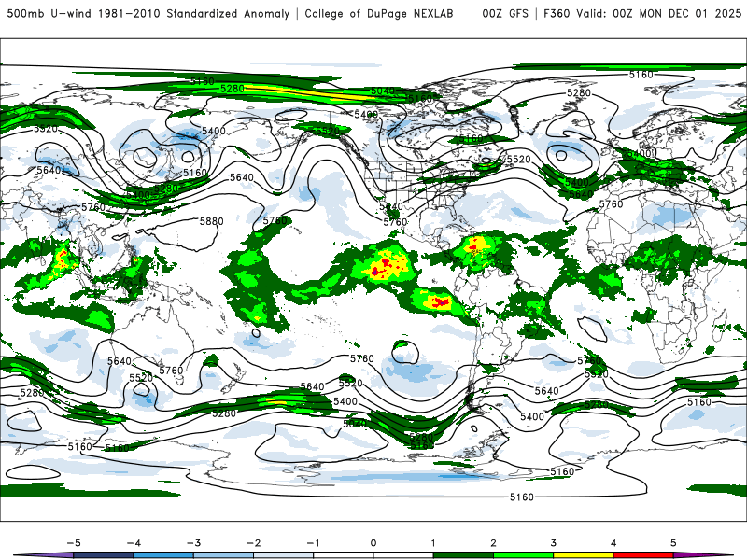Click the colorbar tick label '-5'

point(74,543)
